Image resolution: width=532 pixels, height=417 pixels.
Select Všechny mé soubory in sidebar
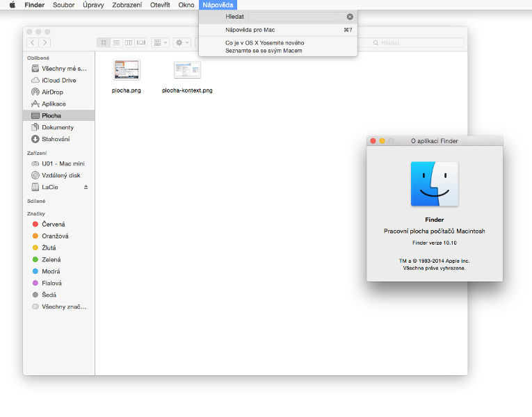58,69
